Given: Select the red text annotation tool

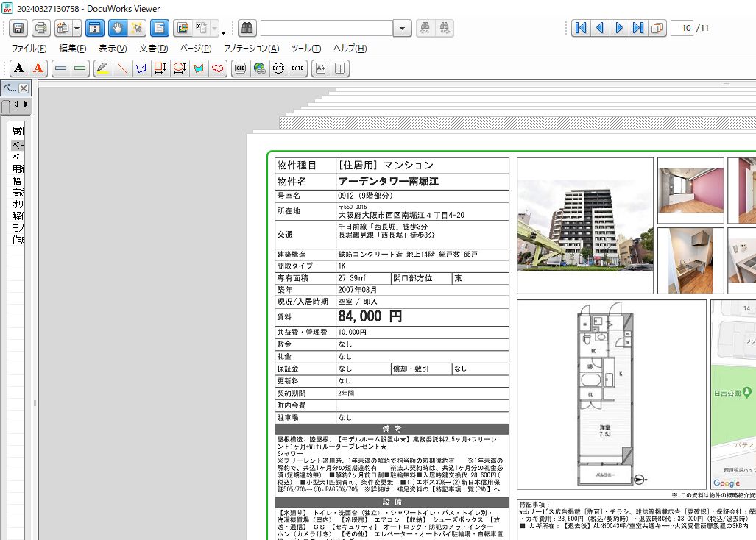Looking at the screenshot, I should [38, 68].
